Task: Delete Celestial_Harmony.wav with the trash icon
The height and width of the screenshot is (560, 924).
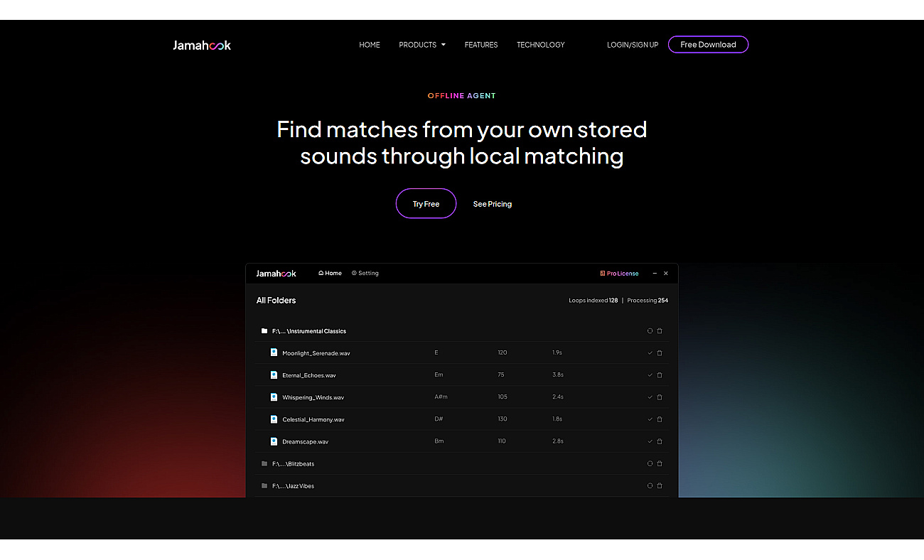Action: pos(660,419)
